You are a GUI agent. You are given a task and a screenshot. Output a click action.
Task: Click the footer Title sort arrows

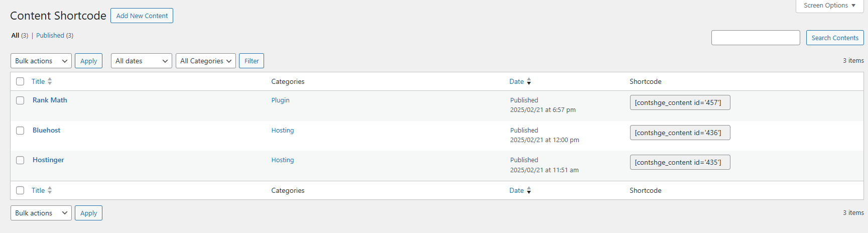[x=50, y=190]
